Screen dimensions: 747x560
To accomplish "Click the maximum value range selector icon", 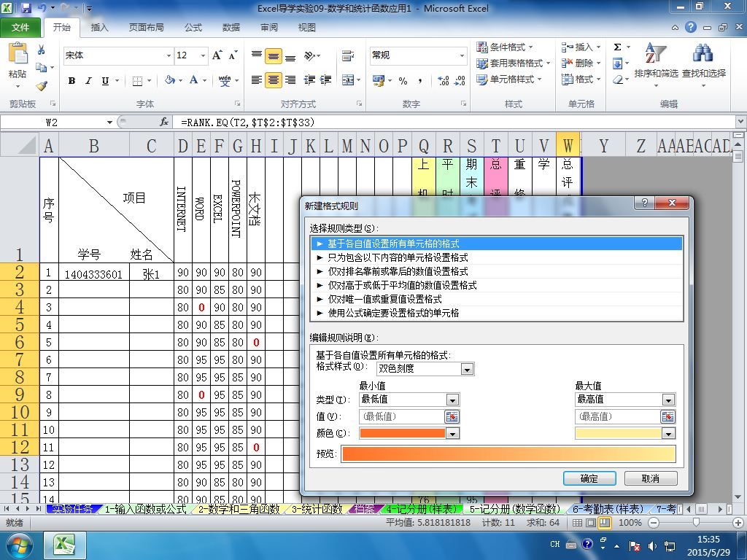I will click(x=668, y=416).
